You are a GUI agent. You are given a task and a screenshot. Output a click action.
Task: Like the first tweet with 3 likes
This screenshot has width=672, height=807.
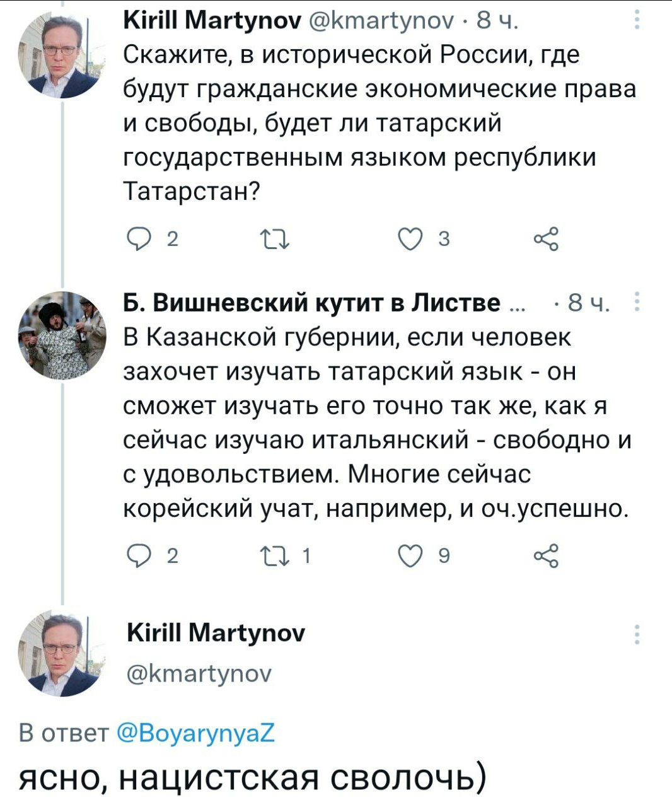click(410, 239)
